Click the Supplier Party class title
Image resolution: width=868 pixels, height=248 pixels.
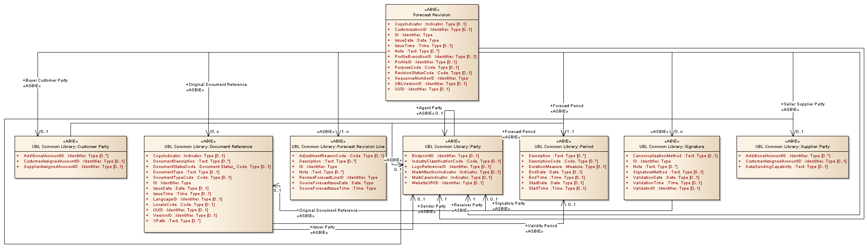pyautogui.click(x=792, y=147)
